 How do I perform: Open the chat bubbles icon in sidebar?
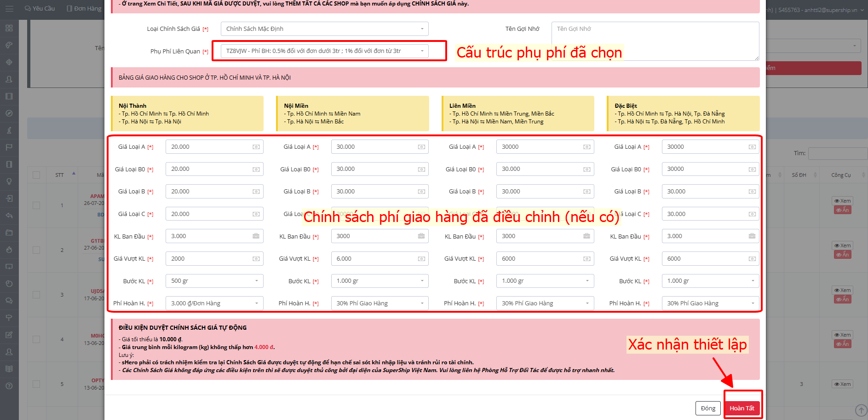coord(9,301)
